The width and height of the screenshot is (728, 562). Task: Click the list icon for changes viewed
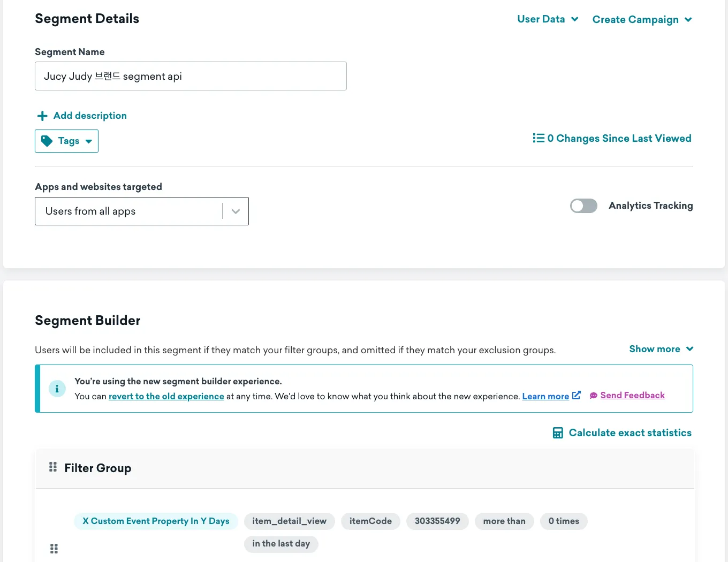[x=538, y=138]
